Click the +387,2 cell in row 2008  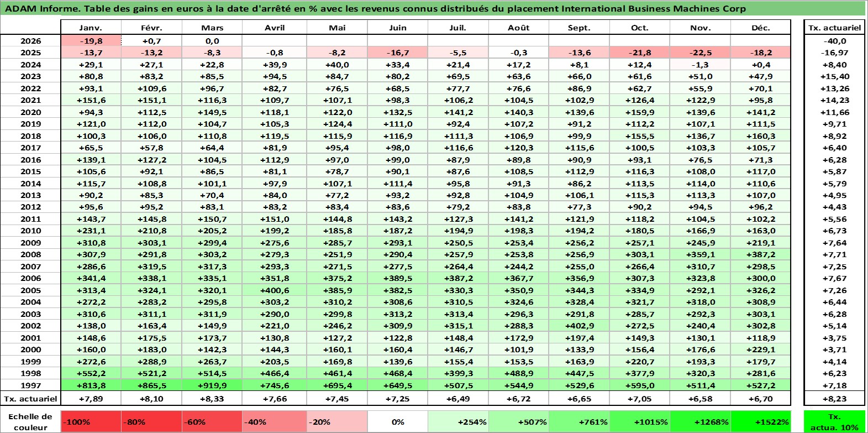point(761,254)
